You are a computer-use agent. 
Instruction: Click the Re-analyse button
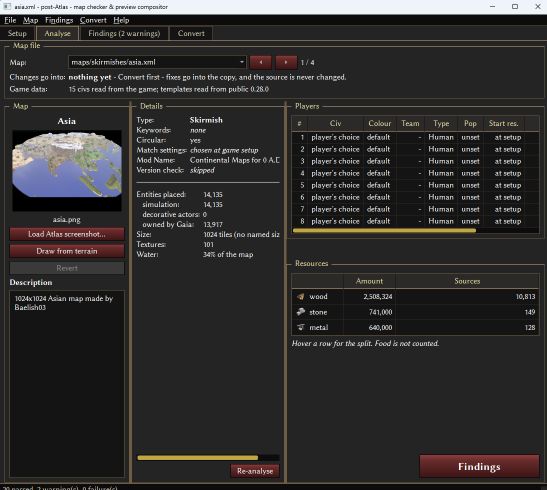255,471
